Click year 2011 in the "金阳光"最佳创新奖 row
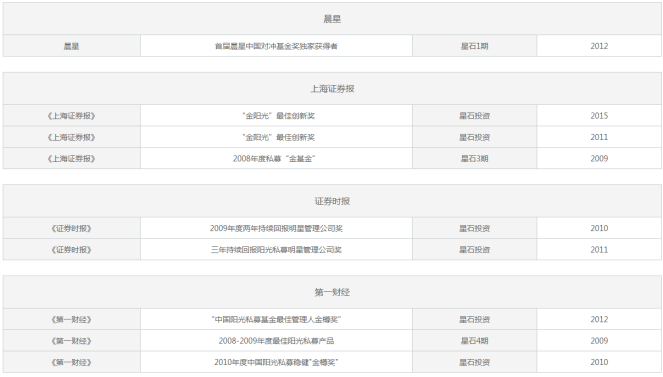This screenshot has height=377, width=663. point(599,137)
